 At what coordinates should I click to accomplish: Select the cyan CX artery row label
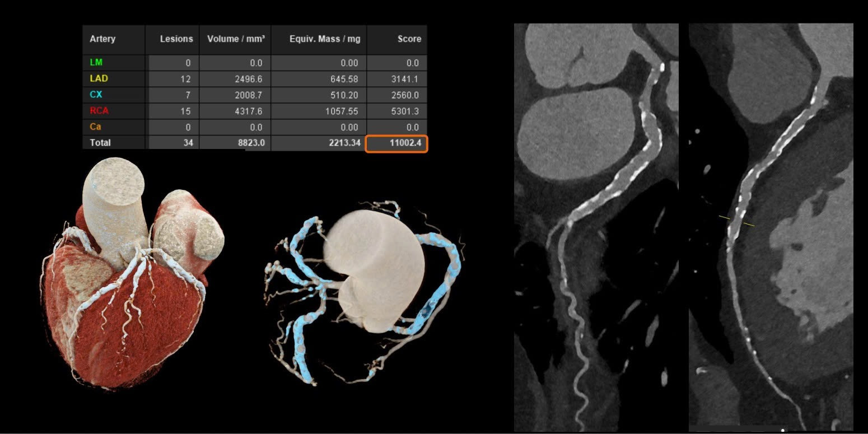[96, 95]
